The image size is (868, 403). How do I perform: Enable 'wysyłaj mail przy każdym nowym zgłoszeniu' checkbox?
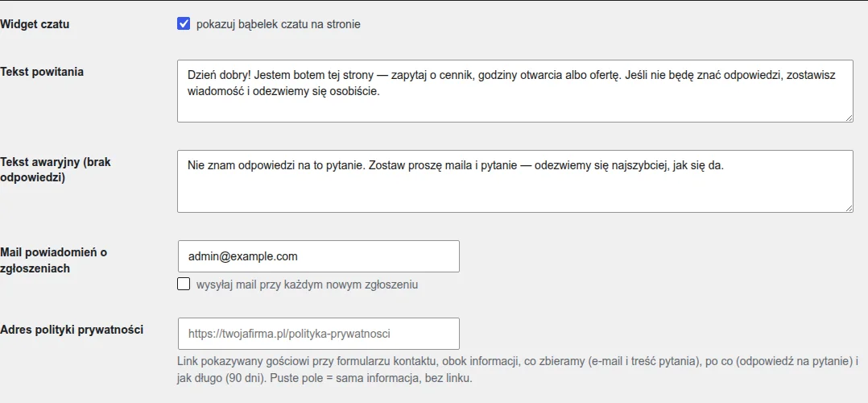click(x=184, y=285)
